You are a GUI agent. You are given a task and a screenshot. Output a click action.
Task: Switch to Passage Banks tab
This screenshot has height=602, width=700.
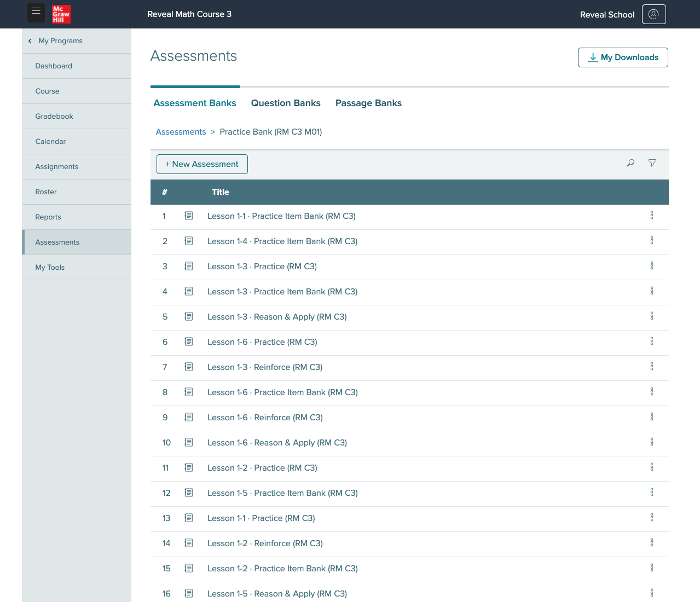[368, 103]
